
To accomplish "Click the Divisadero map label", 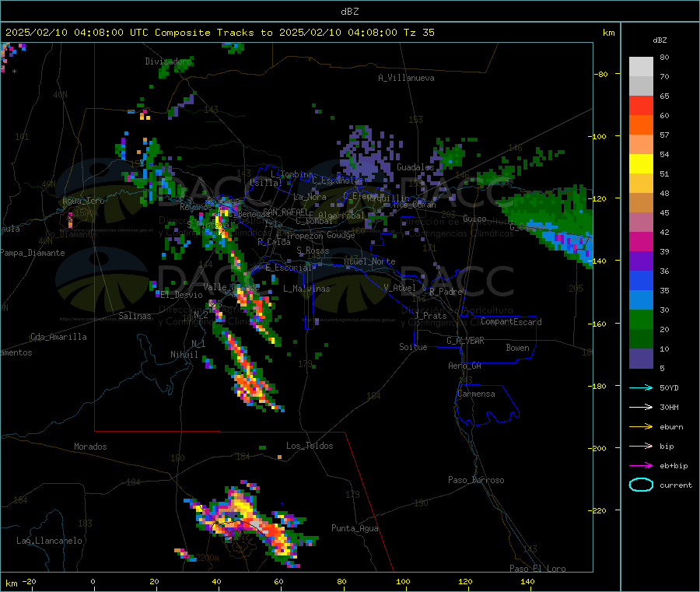I will point(168,61).
